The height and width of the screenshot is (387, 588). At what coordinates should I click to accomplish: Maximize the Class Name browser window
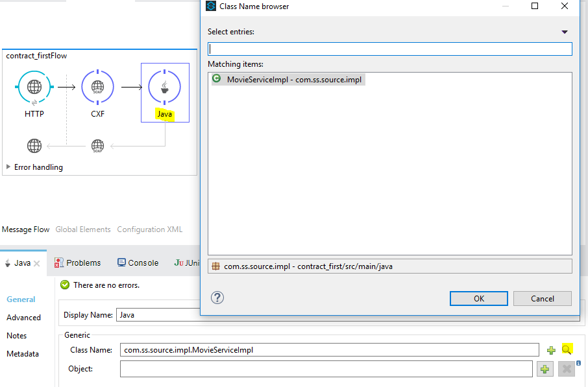(535, 6)
